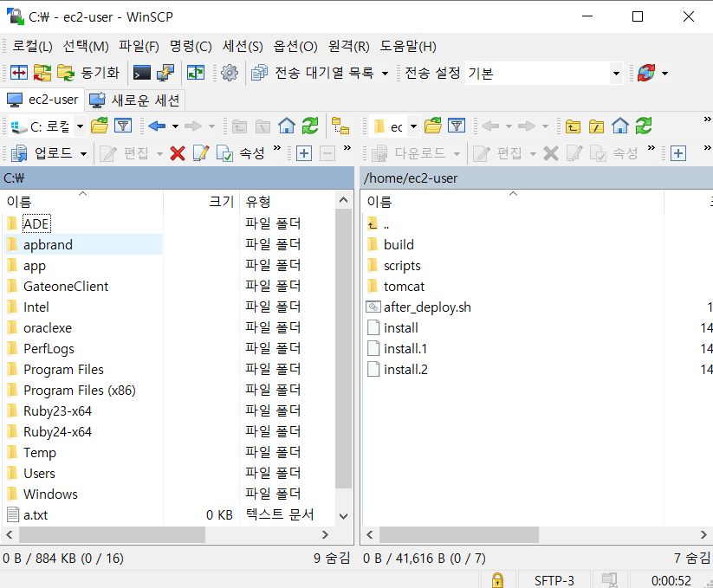
Task: Click the local panel filter icon
Action: tap(123, 126)
